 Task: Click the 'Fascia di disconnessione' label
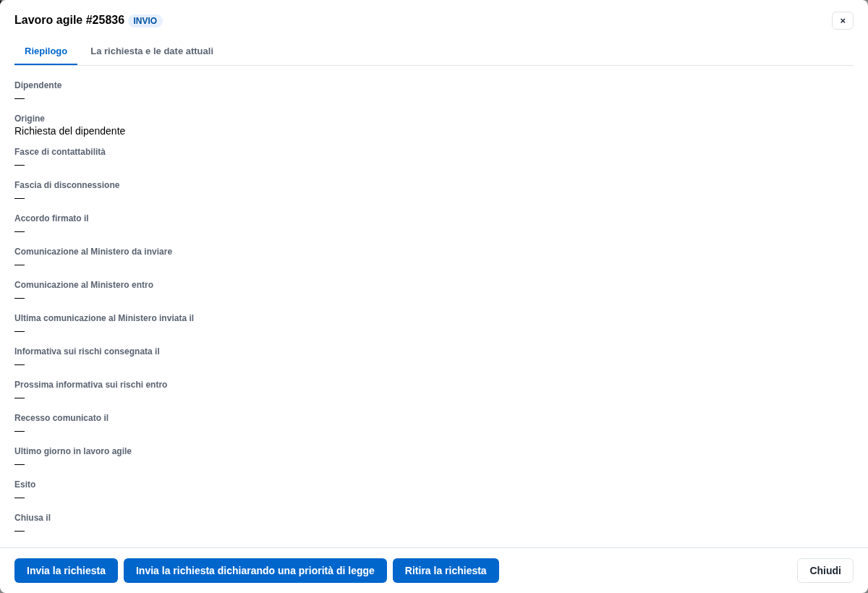[x=67, y=185]
